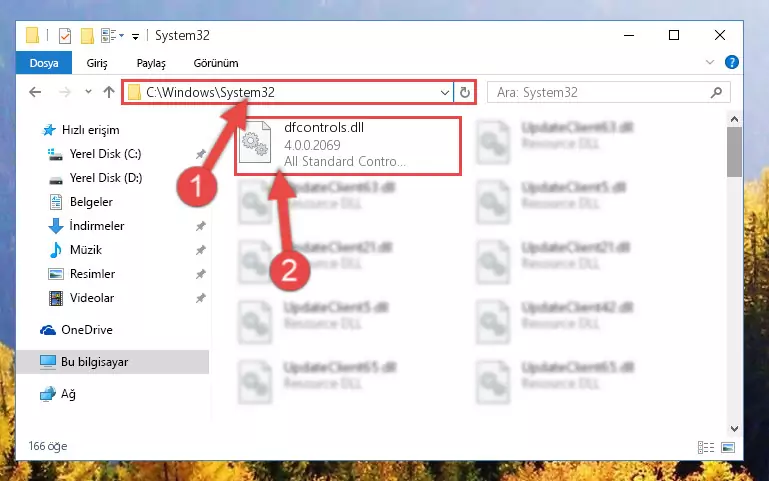Click the dfcontrols.dll gear file icon
The image size is (769, 481).
[255, 143]
